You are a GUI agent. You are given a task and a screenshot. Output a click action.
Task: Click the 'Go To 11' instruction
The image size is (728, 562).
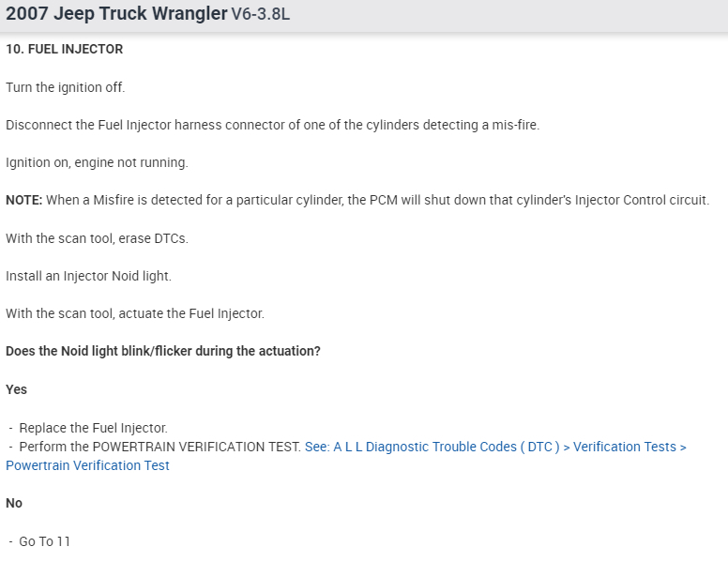click(x=44, y=541)
